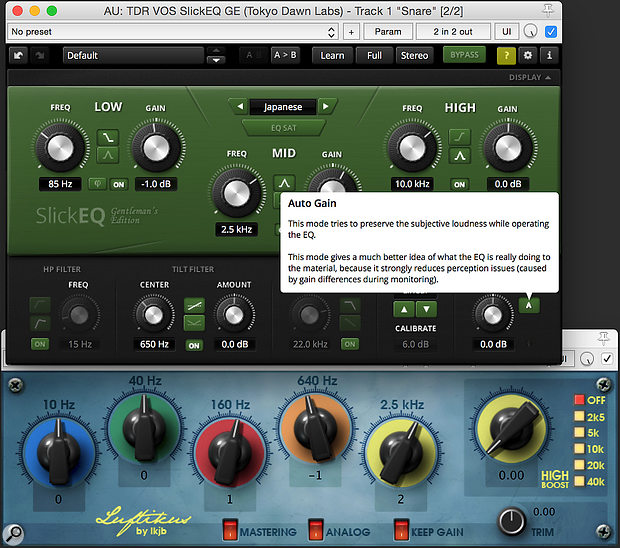Toggle HP filter ON button
620x548 pixels.
pos(40,344)
